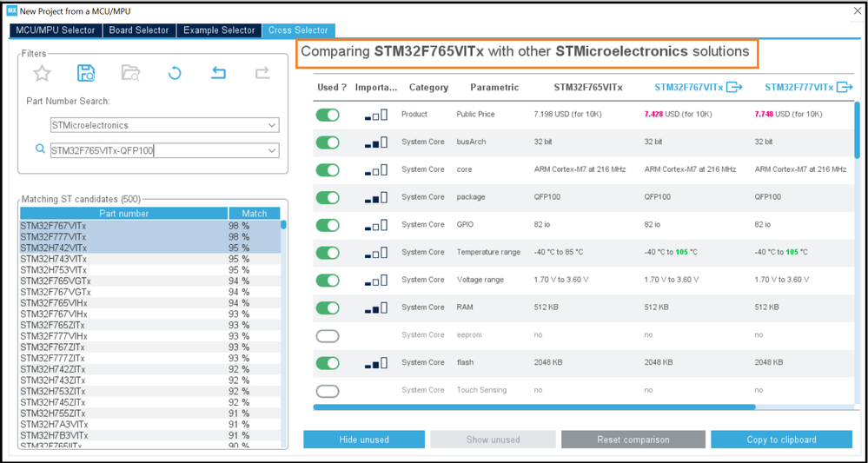Select candidate STM32H7B3VITx in the list

150,435
